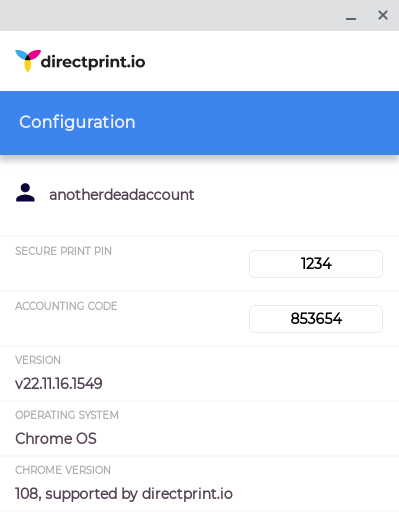This screenshot has width=399, height=516.
Task: Click the Configuration header title
Action: click(x=77, y=122)
